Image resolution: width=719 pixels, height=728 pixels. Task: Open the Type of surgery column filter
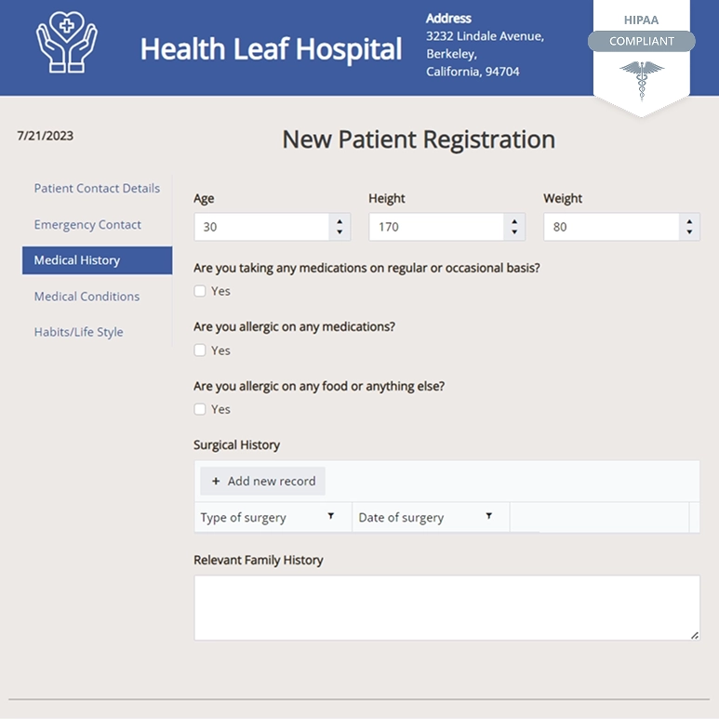tap(330, 516)
